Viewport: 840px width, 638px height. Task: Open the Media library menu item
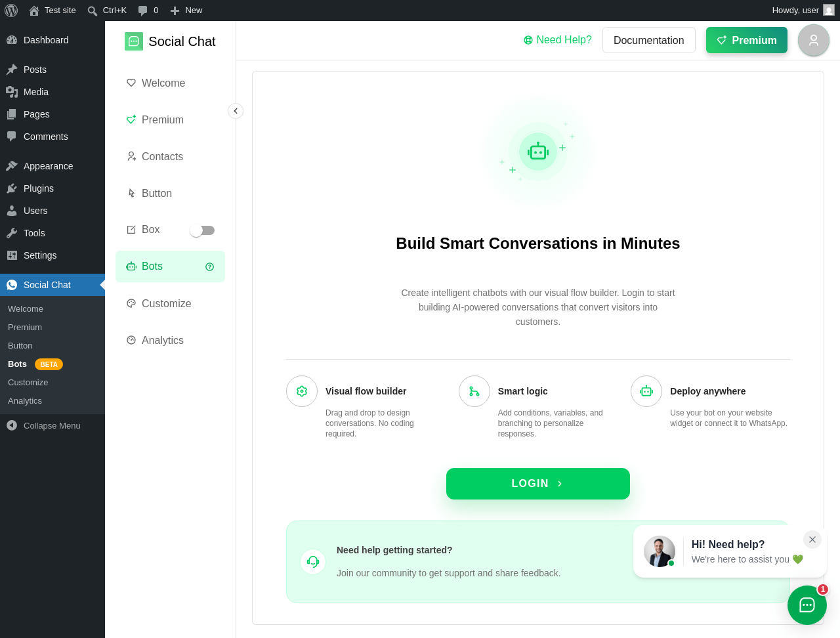[52, 92]
